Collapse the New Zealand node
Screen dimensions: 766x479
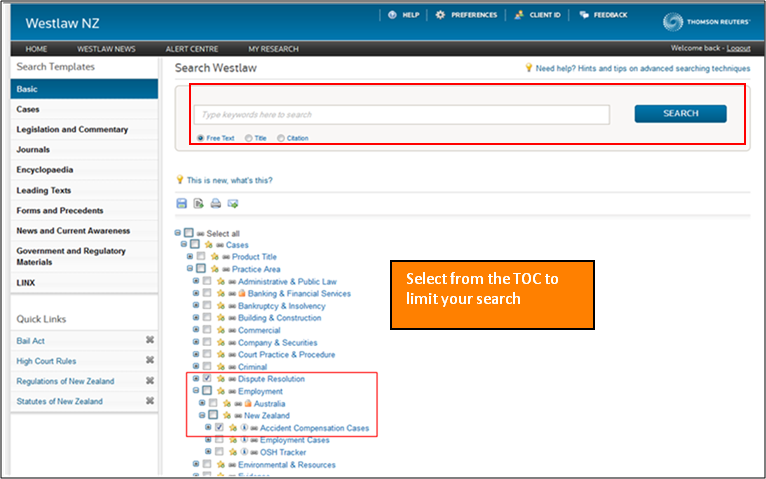point(202,415)
